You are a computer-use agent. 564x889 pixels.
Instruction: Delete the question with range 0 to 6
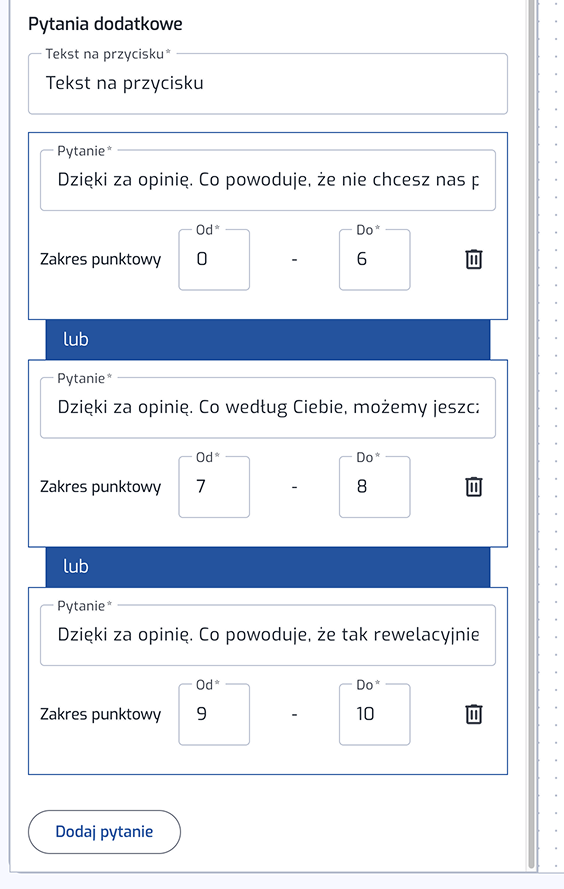click(x=473, y=259)
